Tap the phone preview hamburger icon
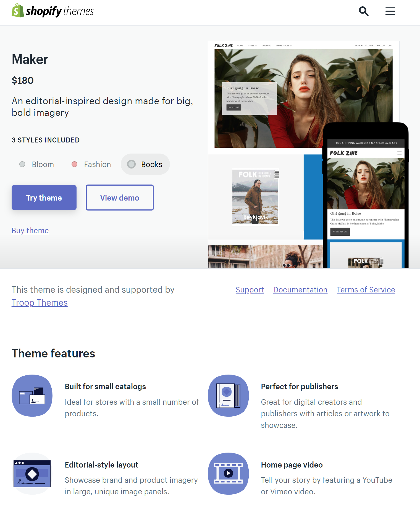The width and height of the screenshot is (420, 514). (x=399, y=153)
